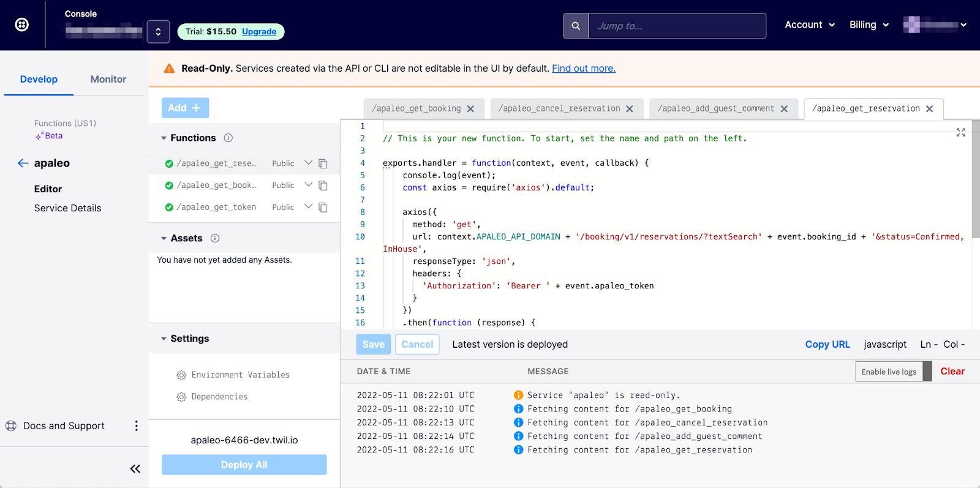Open the Editor sidebar item

(x=48, y=189)
